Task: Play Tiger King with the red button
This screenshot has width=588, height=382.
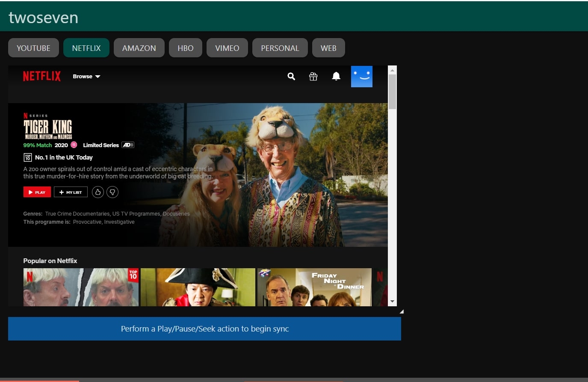Action: [37, 192]
